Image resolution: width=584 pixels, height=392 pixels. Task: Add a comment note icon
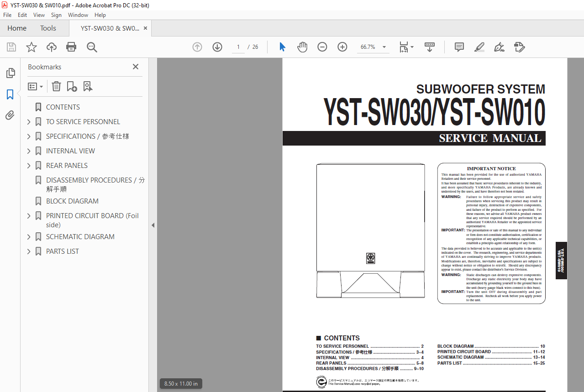point(459,47)
